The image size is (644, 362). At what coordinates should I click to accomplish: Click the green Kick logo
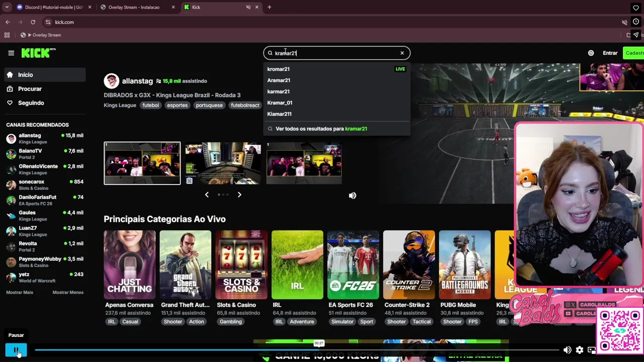pos(38,53)
